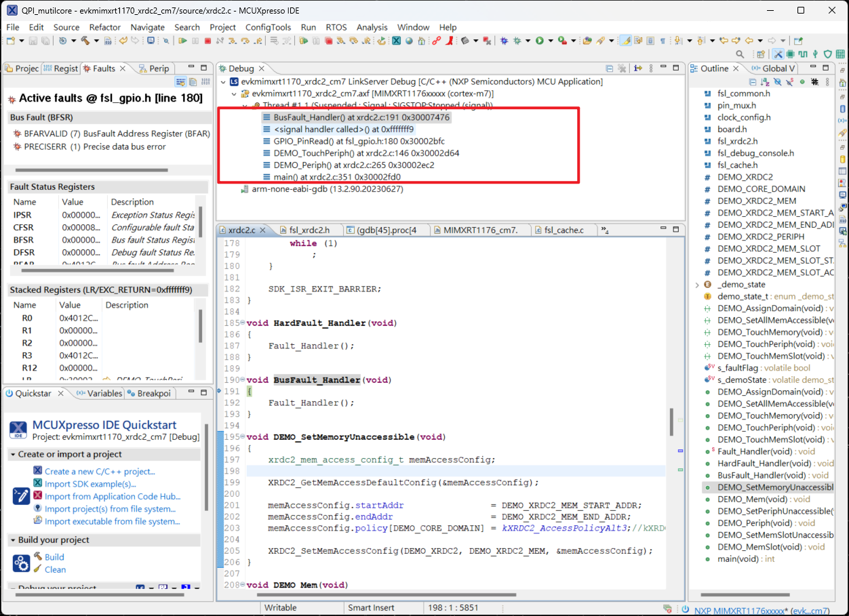Expand the _demo_state outline node
The image size is (849, 616).
point(696,285)
